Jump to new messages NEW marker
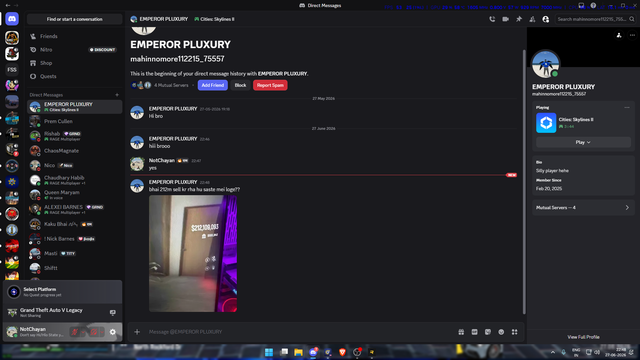Viewport: 640px width, 360px height. [x=511, y=175]
